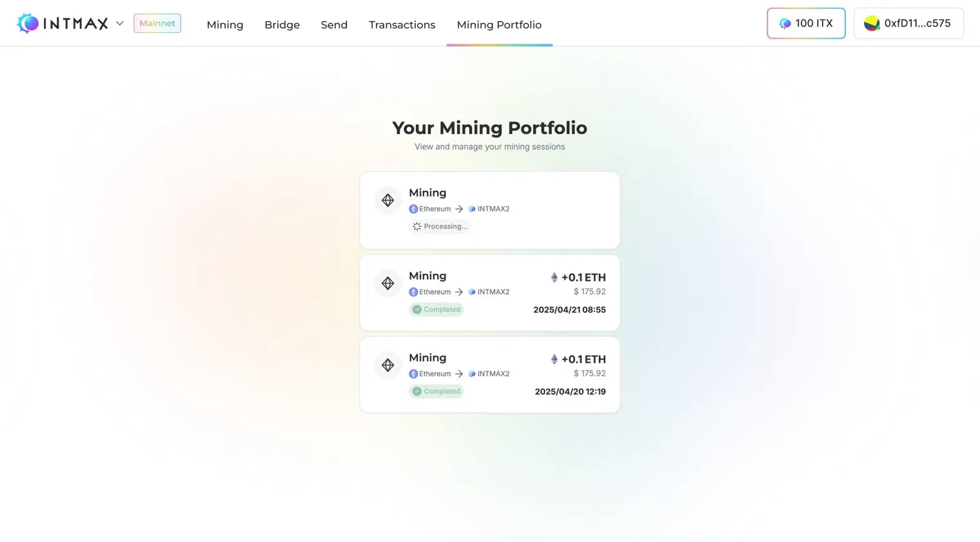Toggle the Mainnet network badge
Viewport: 980px width, 542px height.
(x=157, y=23)
